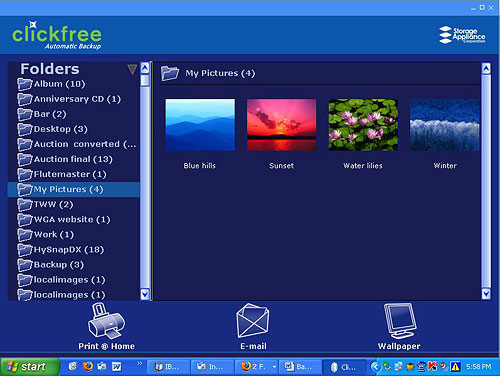Image resolution: width=500 pixels, height=376 pixels.
Task: Select the Anniversary CD (1) folder
Action: 77,99
